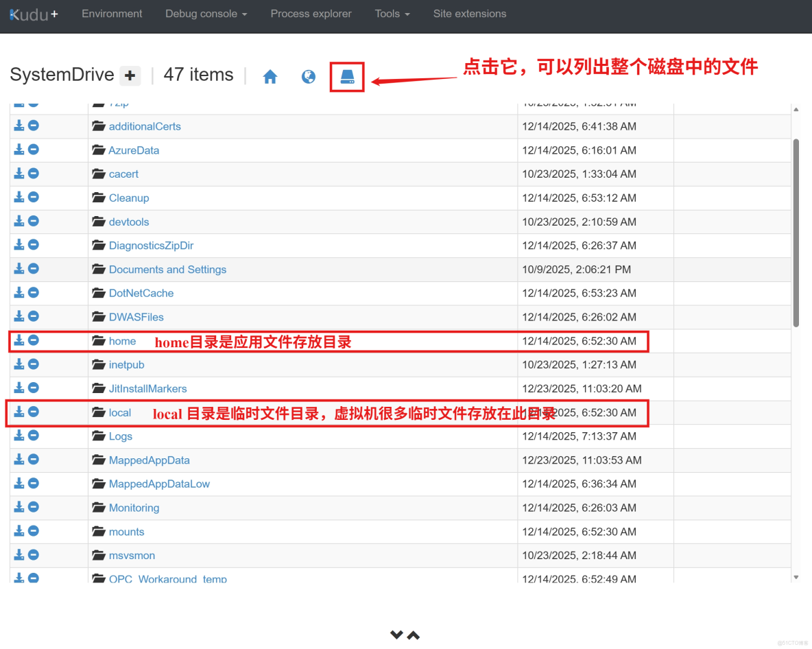Open the home folder icon
The height and width of the screenshot is (649, 812).
pos(98,340)
